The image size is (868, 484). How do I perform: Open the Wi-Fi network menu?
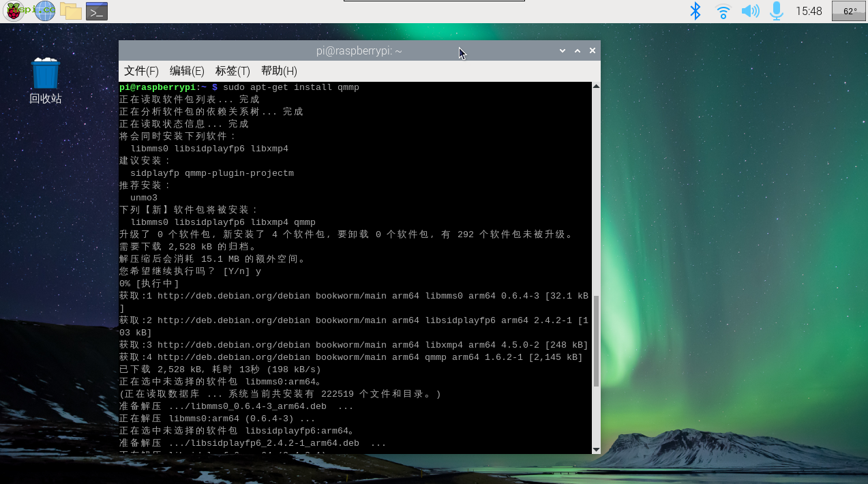coord(723,11)
